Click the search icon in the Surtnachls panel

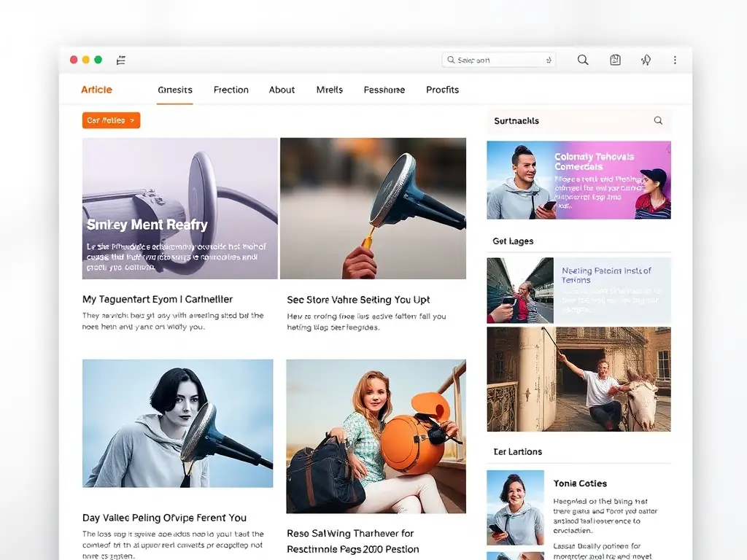click(658, 120)
